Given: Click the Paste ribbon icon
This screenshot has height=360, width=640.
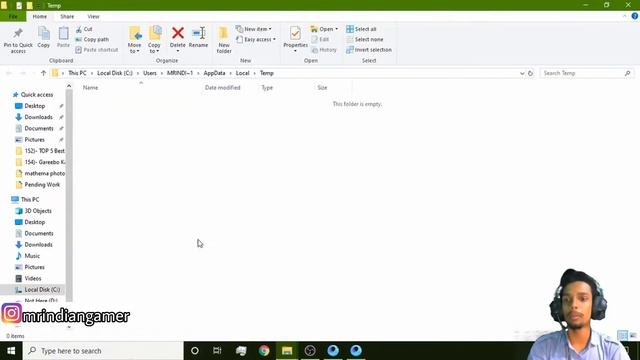Looking at the screenshot, I should coord(63,37).
